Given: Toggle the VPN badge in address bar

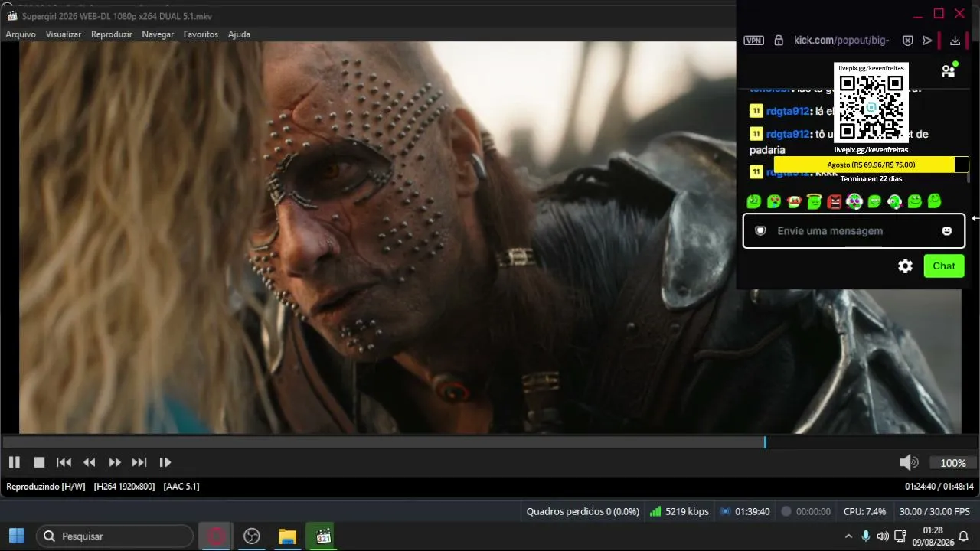Looking at the screenshot, I should [x=754, y=41].
